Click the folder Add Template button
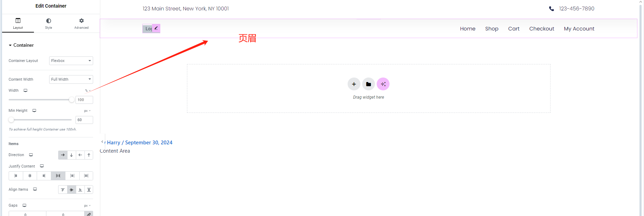This screenshot has height=216, width=644. [368, 84]
